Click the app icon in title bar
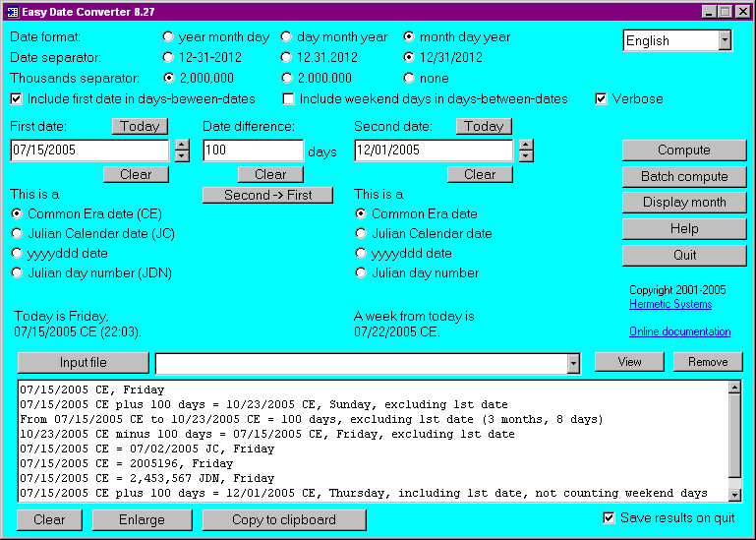The width and height of the screenshot is (756, 540). coord(13,12)
